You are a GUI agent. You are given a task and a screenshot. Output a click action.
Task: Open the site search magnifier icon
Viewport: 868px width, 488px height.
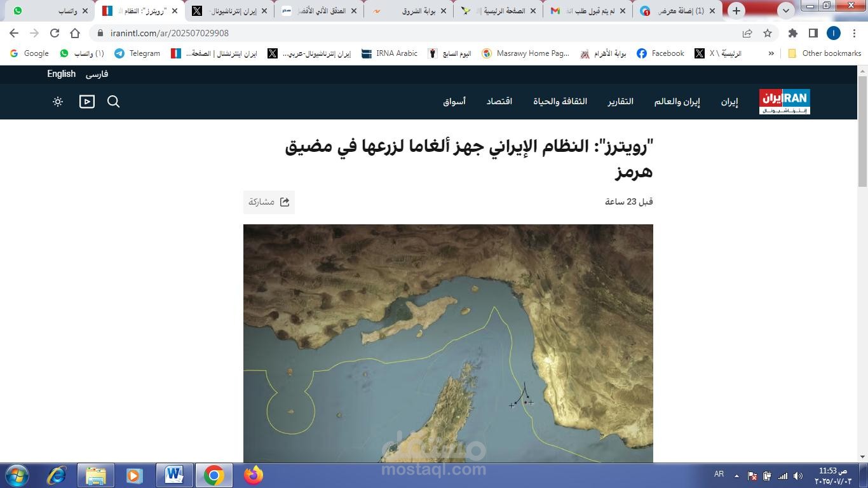pos(114,102)
